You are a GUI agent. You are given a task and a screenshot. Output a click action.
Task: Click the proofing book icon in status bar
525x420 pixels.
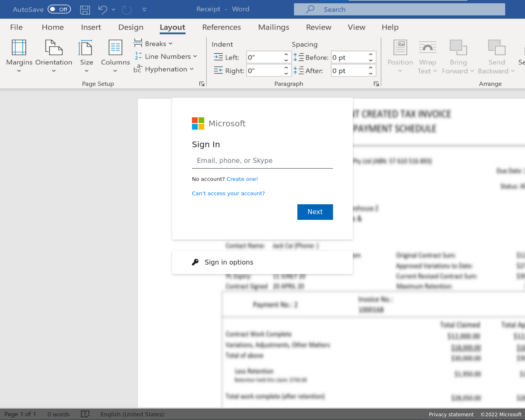tap(85, 414)
